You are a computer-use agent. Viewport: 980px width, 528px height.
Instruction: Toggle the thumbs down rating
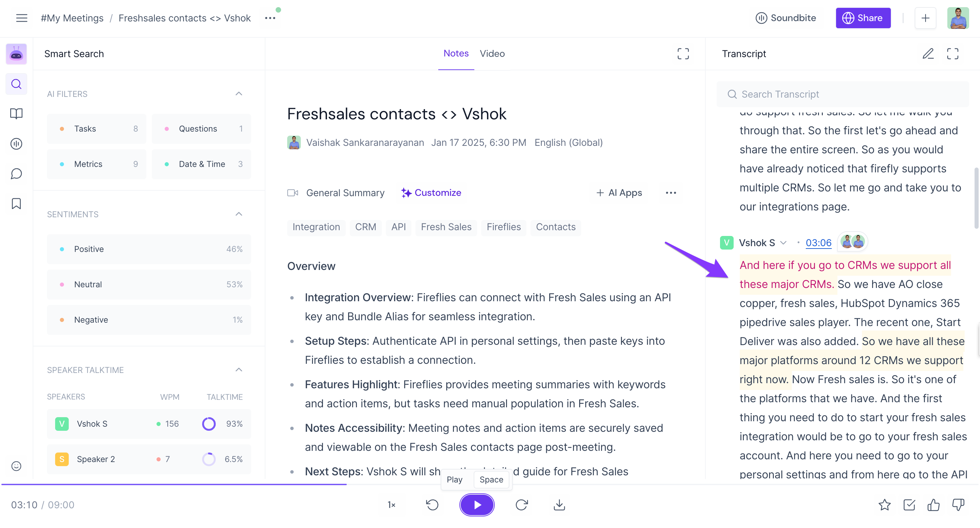pos(958,505)
